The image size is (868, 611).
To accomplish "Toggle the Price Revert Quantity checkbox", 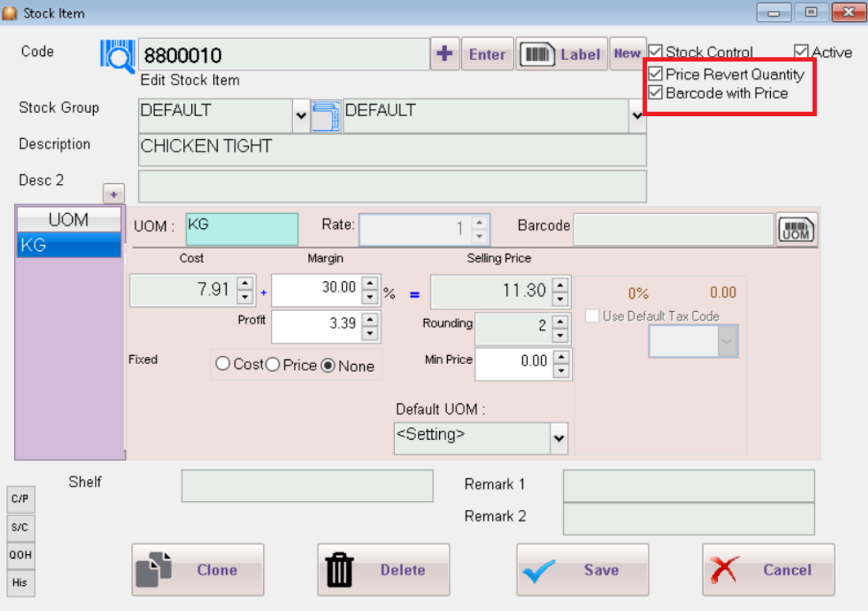I will (x=656, y=74).
